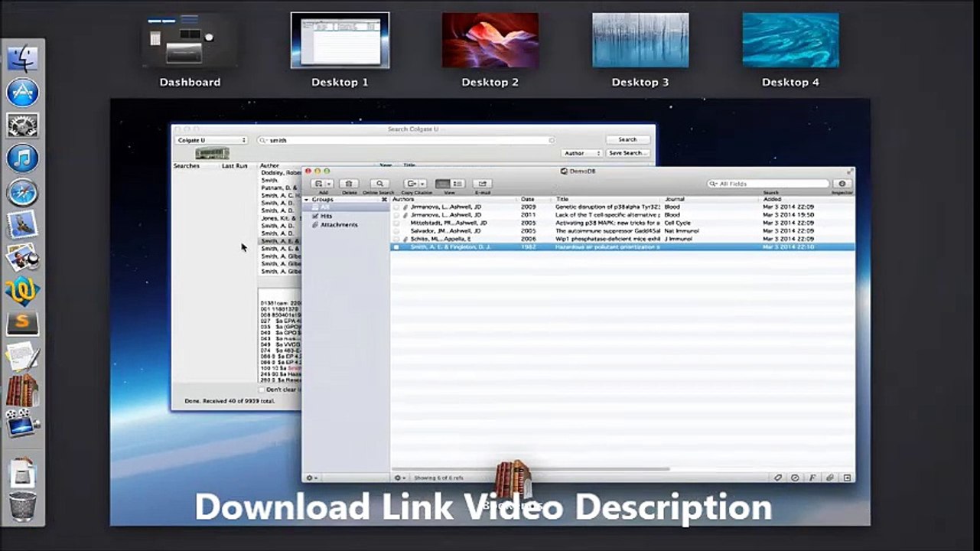
Task: Tick the checkbox for the Schito reference
Action: 396,239
